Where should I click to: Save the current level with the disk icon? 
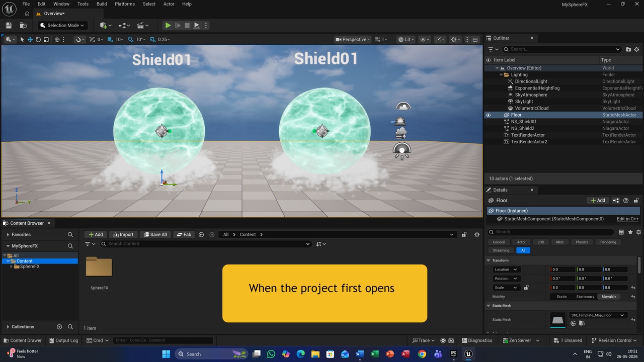point(9,25)
